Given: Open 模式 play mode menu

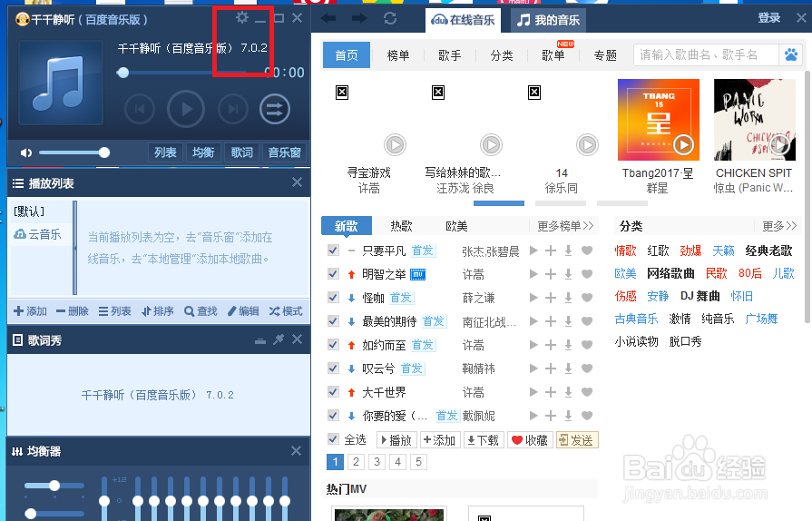Looking at the screenshot, I should (286, 311).
